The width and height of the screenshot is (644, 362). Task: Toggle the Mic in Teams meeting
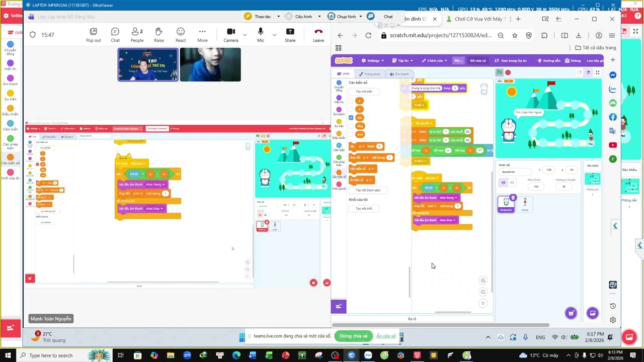(261, 35)
